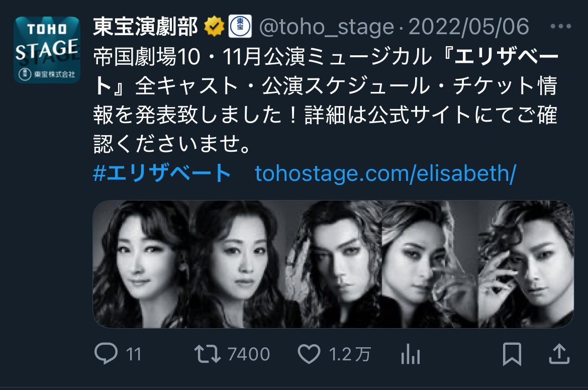
Task: Open the TOHO STAGE profile avatar
Action: (47, 49)
